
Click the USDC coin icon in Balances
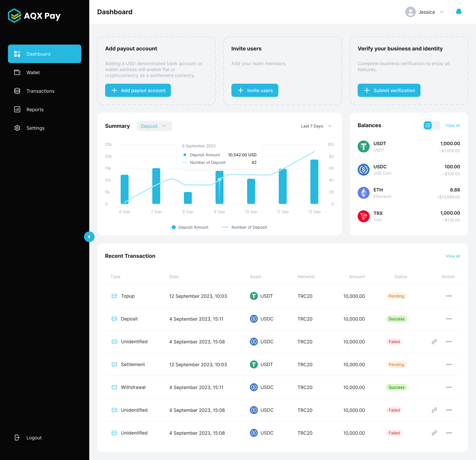[364, 170]
